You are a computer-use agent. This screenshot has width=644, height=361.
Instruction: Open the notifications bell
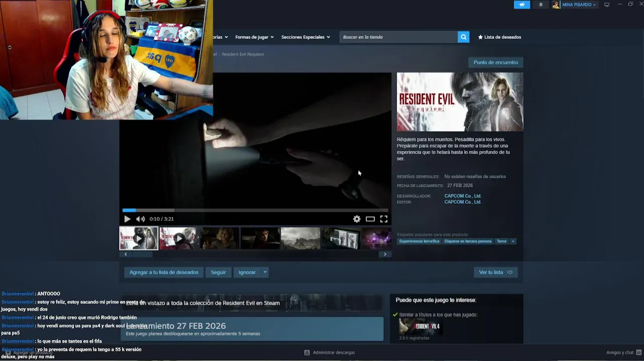541,5
